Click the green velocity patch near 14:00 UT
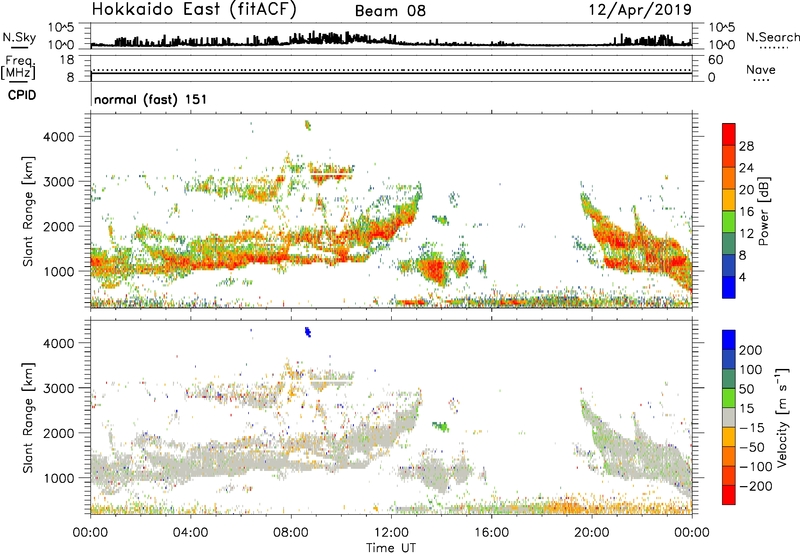The image size is (800, 554). (440, 426)
